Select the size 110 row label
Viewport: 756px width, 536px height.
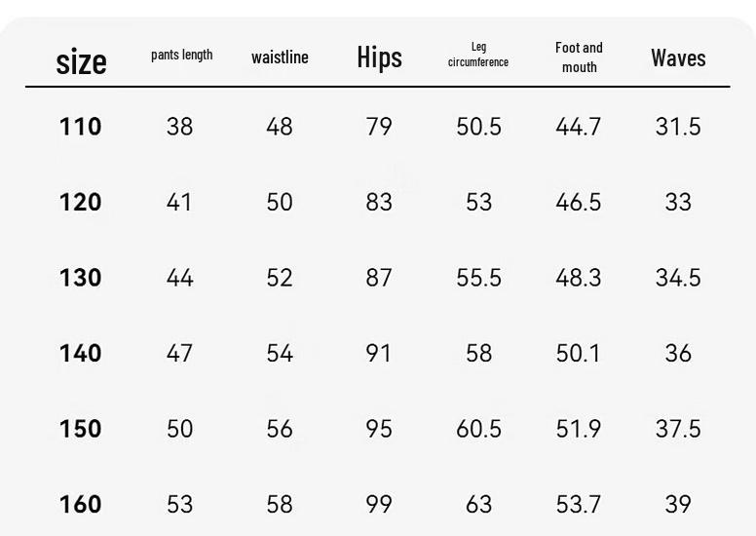pyautogui.click(x=81, y=127)
